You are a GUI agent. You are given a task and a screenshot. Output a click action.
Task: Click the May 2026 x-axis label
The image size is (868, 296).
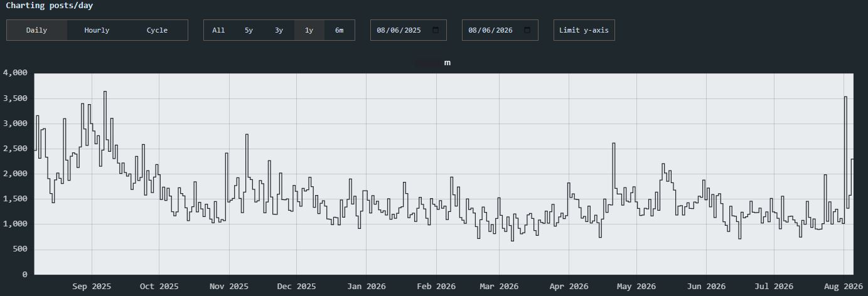pyautogui.click(x=636, y=287)
